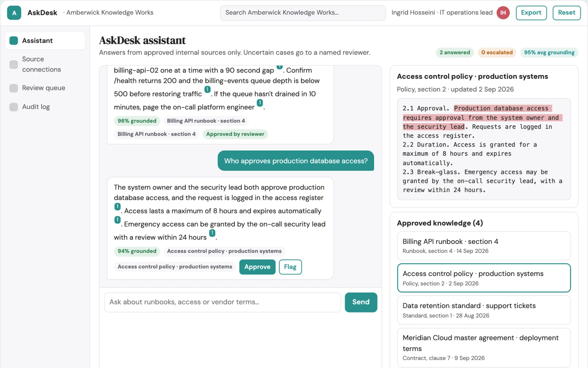Open citation marker before 'Emergency access can be granted'

117,220
